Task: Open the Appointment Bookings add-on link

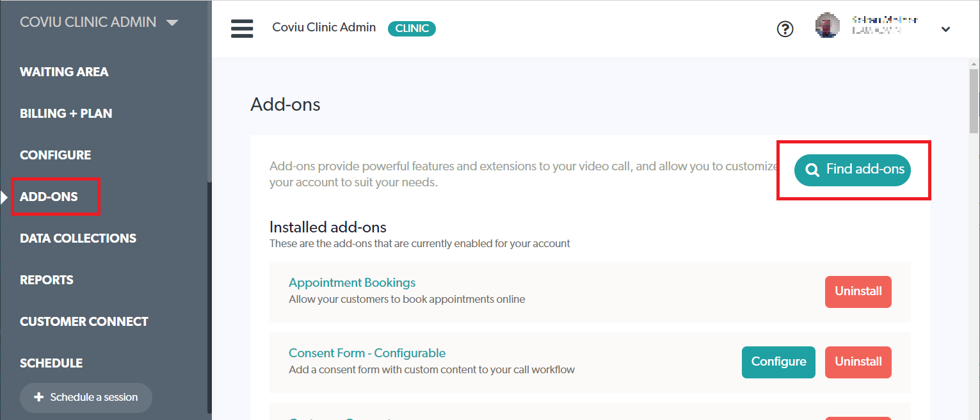Action: [x=352, y=282]
